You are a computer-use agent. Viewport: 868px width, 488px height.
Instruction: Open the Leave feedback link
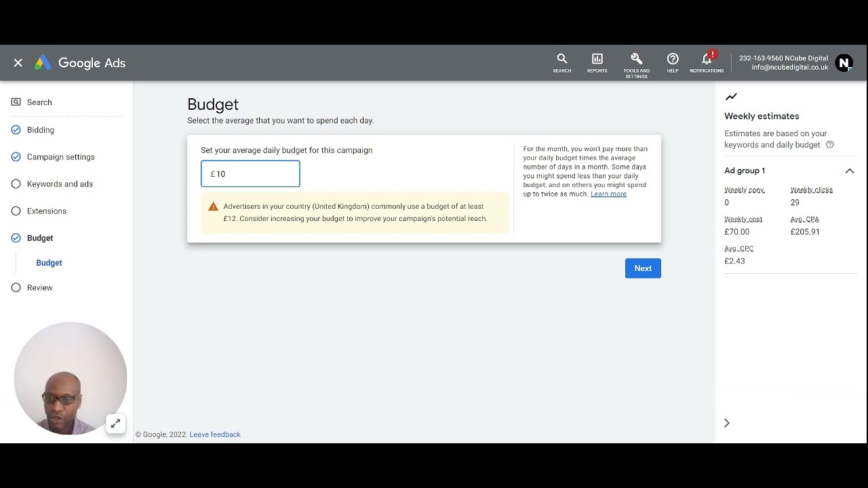[x=215, y=434]
